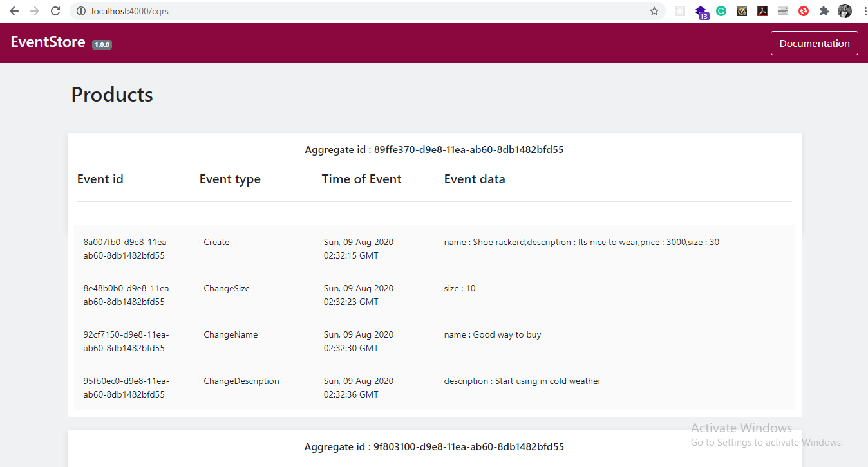Select aggregate id 9f803100 heading
The height and width of the screenshot is (467, 868).
(434, 446)
